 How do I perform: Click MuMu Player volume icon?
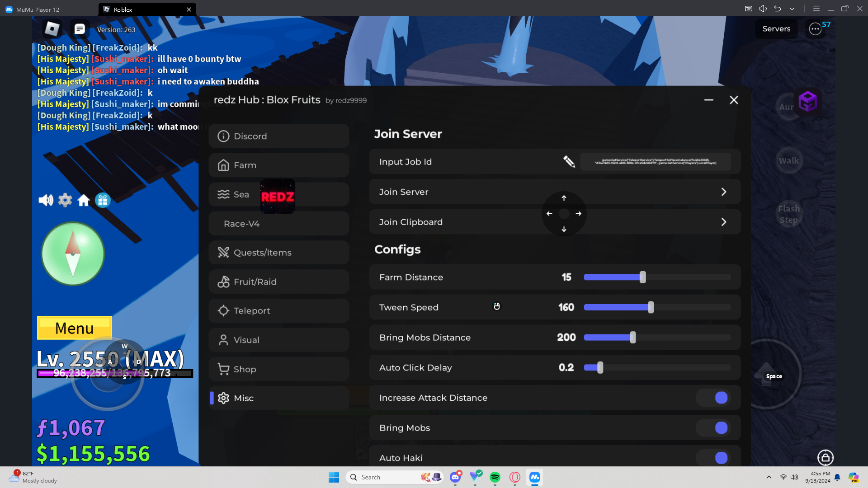(763, 9)
